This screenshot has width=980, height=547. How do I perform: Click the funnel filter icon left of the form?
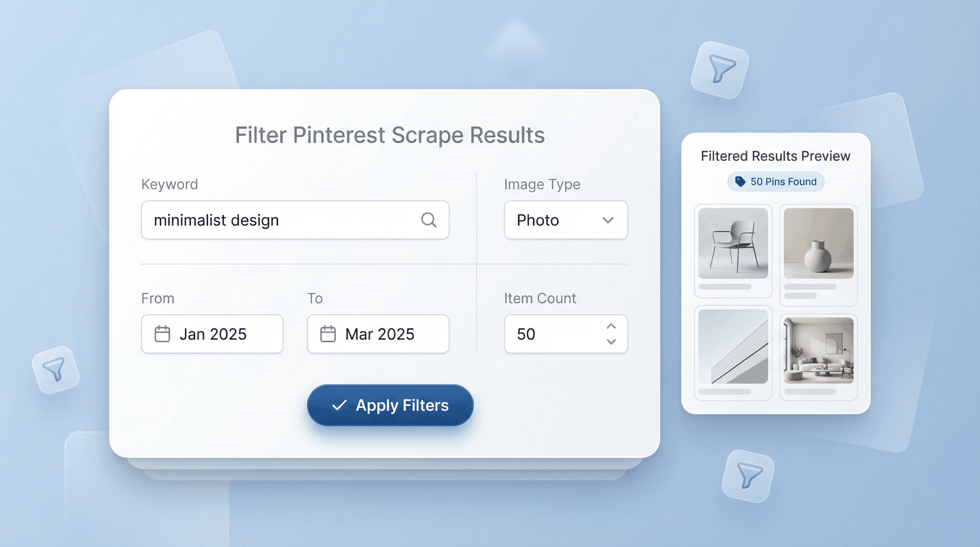55,369
